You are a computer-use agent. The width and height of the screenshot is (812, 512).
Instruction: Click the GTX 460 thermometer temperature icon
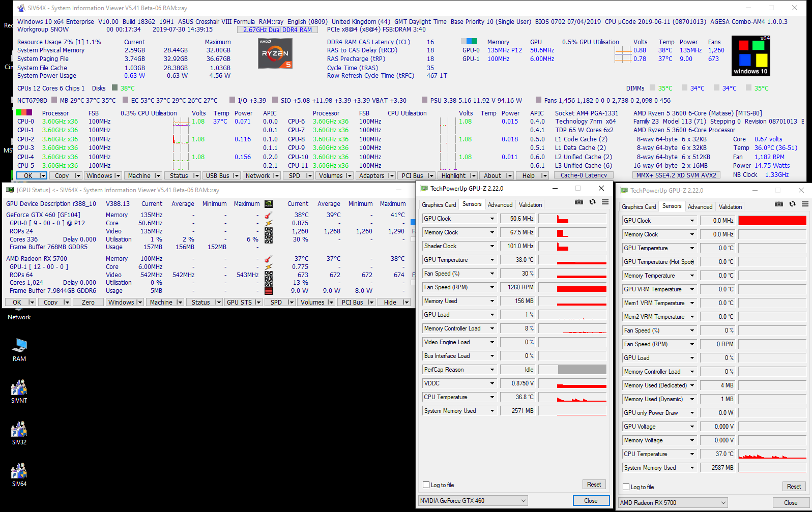(x=269, y=215)
